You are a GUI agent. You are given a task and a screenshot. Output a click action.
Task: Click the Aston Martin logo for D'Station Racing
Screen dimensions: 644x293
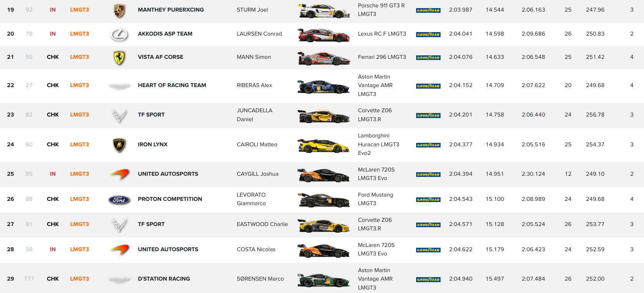(119, 279)
